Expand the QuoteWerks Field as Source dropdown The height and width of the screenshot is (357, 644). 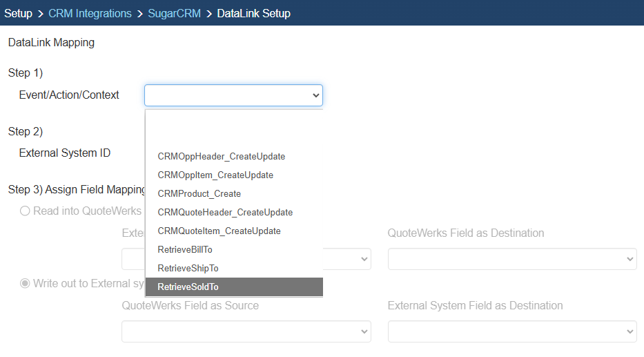tap(246, 331)
